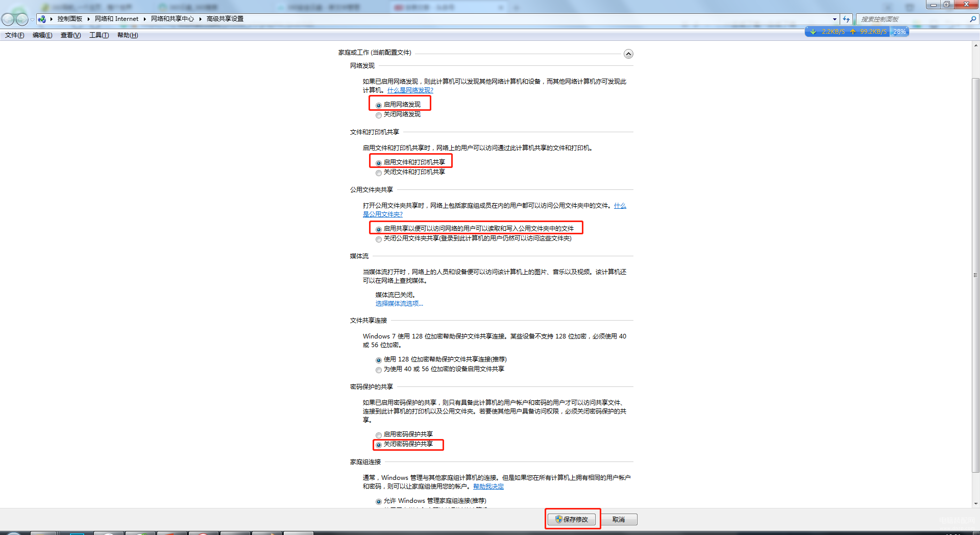The height and width of the screenshot is (535, 980).
Task: Click the refresh button beside address bar
Action: 846,19
